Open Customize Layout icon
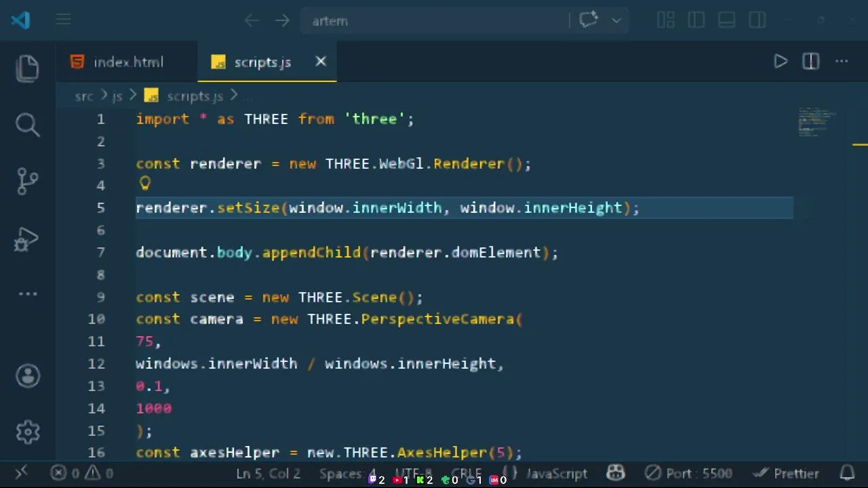 tap(666, 21)
